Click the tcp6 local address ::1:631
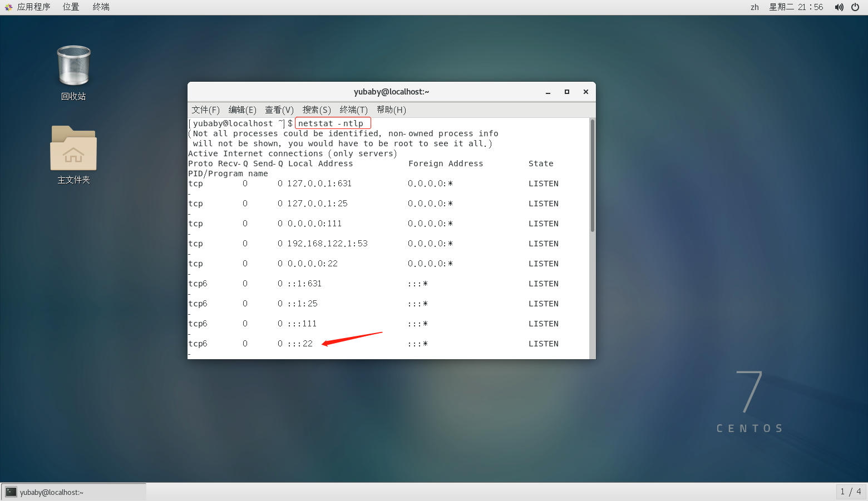 [304, 284]
